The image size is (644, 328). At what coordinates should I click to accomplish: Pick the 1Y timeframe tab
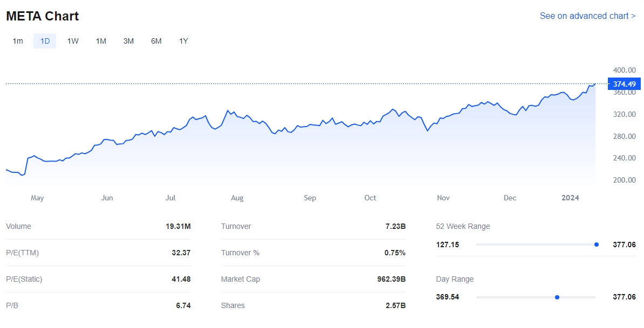[x=183, y=41]
